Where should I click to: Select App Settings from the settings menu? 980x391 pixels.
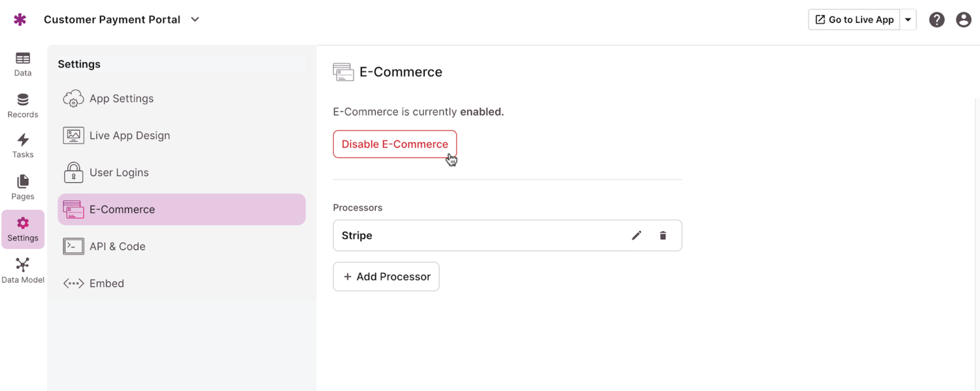[x=121, y=98]
